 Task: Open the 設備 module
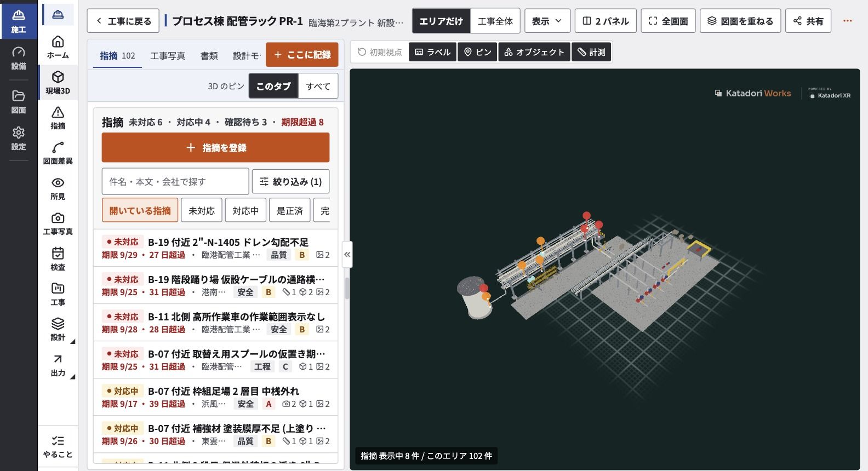click(19, 58)
